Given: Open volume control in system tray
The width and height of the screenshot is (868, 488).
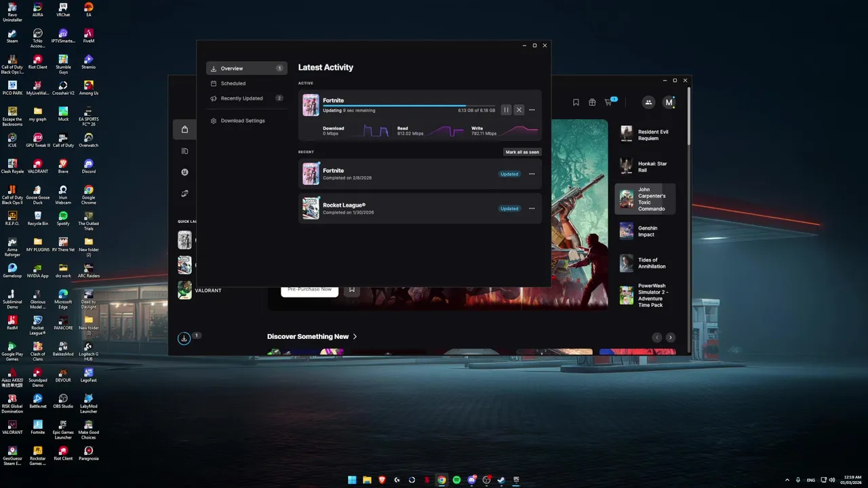Looking at the screenshot, I should point(832,480).
